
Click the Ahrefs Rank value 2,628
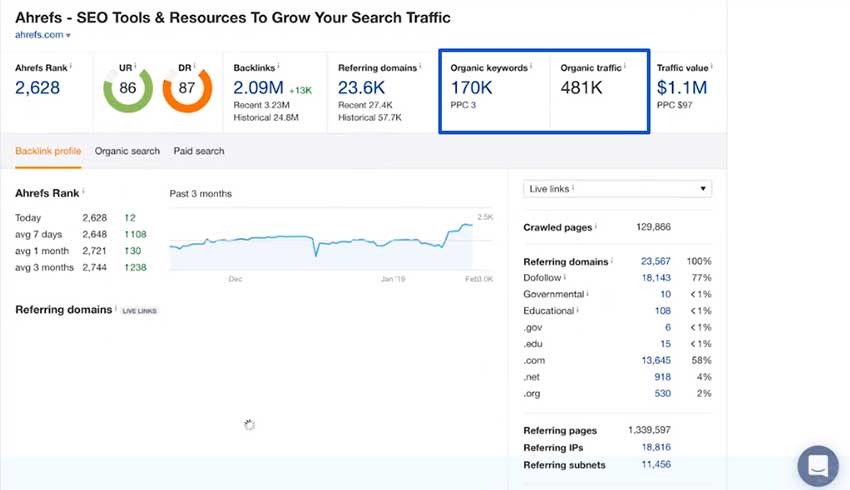(x=37, y=88)
